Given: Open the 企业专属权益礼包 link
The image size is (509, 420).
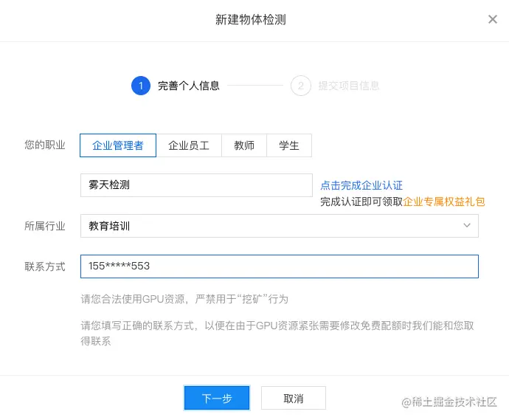Looking at the screenshot, I should coord(444,202).
